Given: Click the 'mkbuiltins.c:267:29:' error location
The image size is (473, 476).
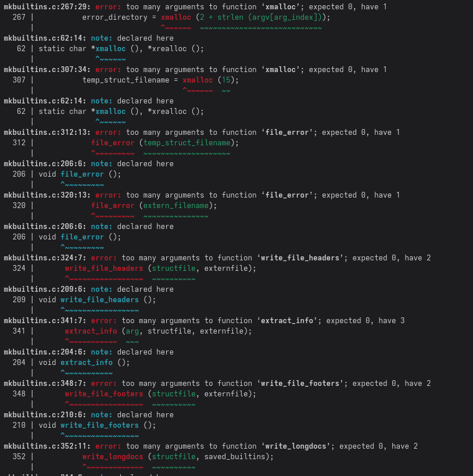Looking at the screenshot, I should coord(47,6).
